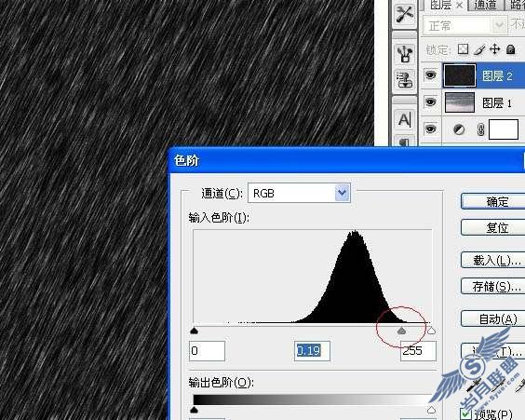Click the input levels white point slider
The width and height of the screenshot is (525, 420).
click(431, 331)
